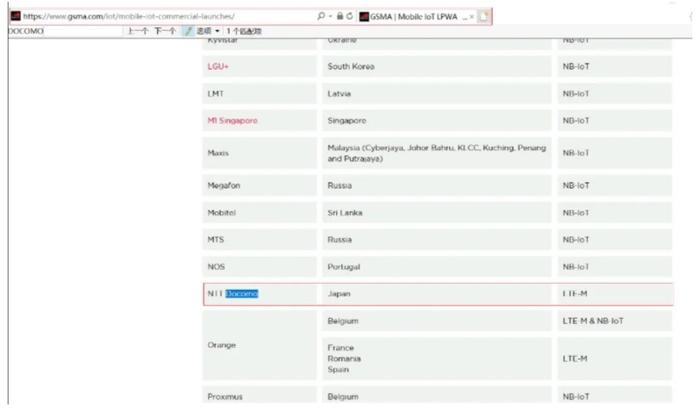Open the address bar search dropdown arrow

(x=330, y=17)
